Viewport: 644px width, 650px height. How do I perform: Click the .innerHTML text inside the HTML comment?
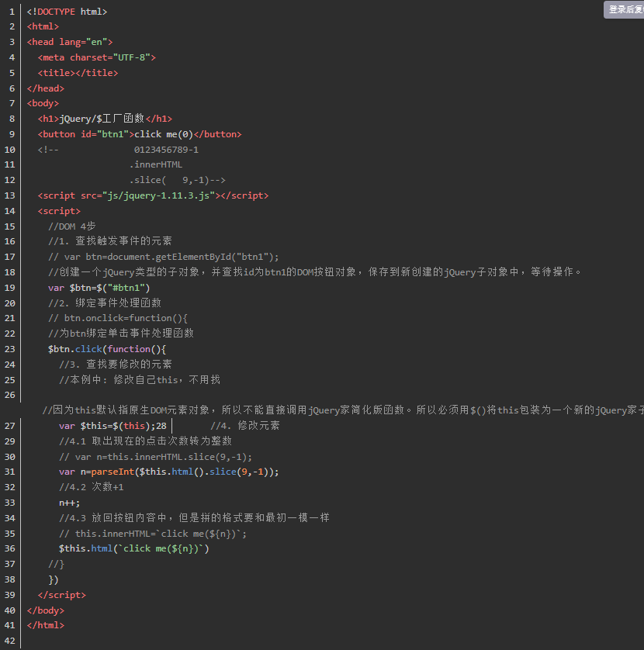156,164
